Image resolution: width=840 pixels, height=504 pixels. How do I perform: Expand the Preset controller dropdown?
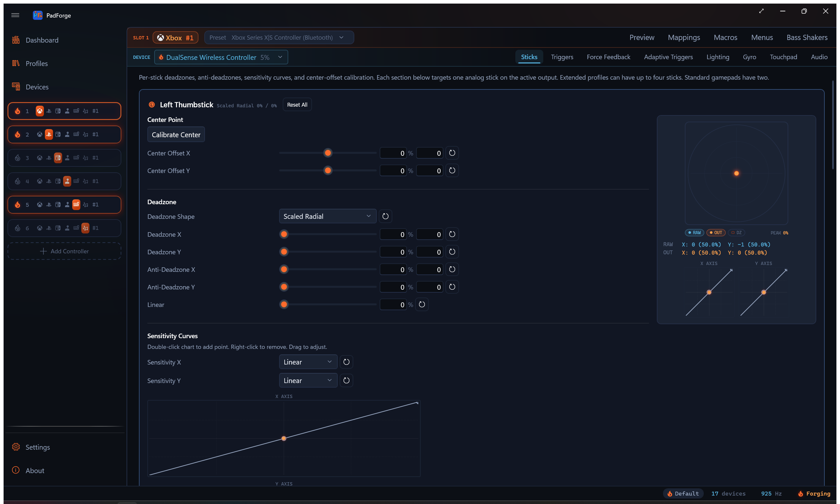point(279,38)
